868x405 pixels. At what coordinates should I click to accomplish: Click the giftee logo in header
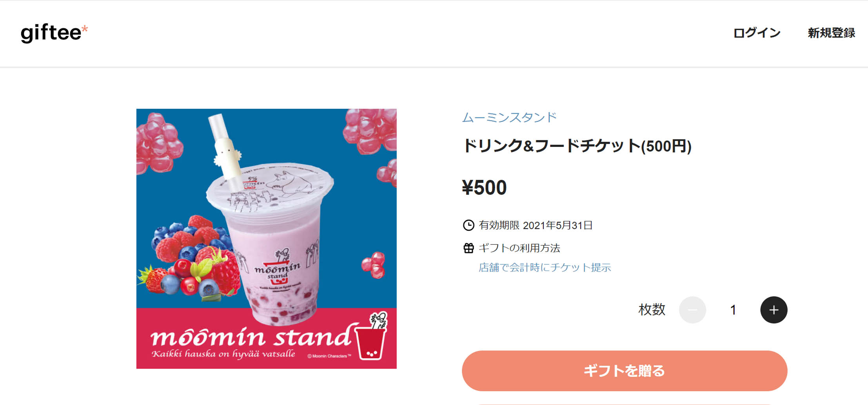coord(54,33)
